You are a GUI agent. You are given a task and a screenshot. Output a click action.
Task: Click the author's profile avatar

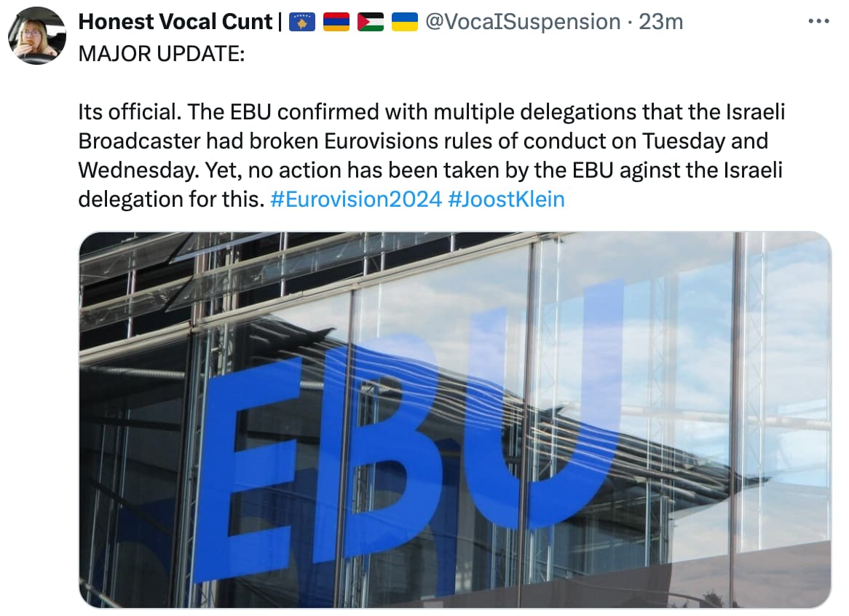pyautogui.click(x=37, y=36)
